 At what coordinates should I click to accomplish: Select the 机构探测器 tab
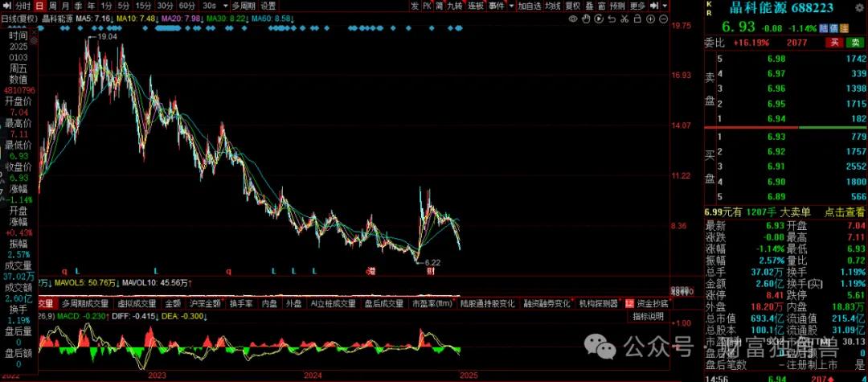pos(599,303)
